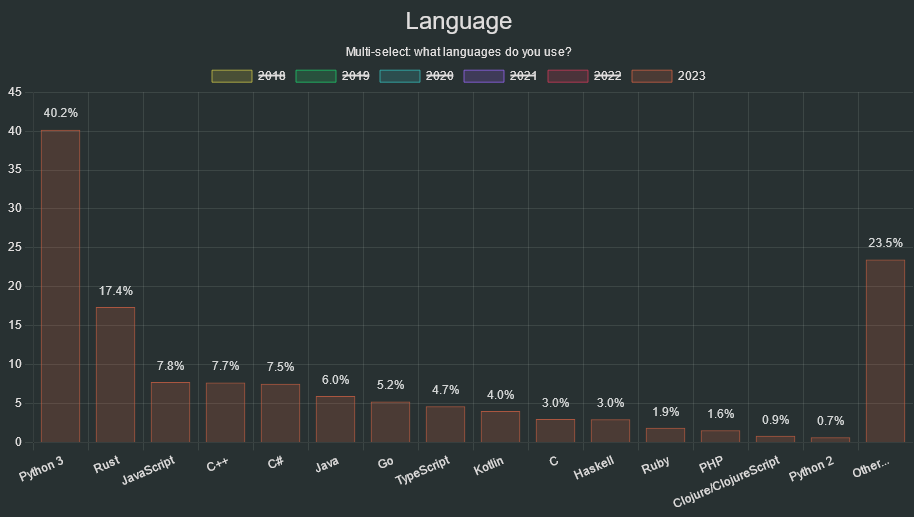Click the Kotlin bar at 4.0%
Viewport: 914px width, 517px height.
(500, 427)
